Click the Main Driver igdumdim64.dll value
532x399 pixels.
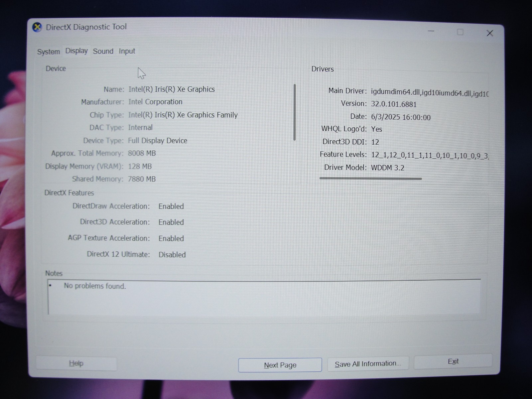[x=430, y=93]
